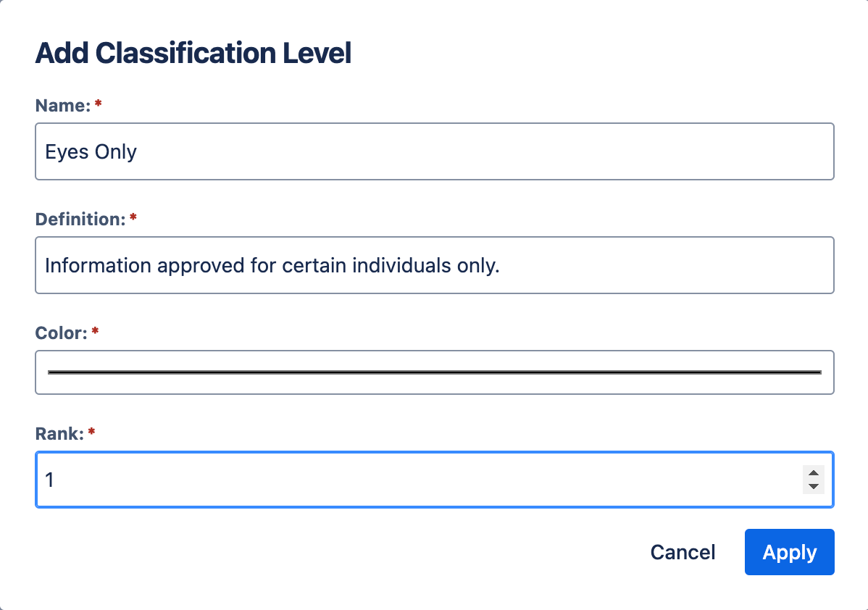Click the Apply button
Image resolution: width=868 pixels, height=610 pixels.
[x=789, y=552]
